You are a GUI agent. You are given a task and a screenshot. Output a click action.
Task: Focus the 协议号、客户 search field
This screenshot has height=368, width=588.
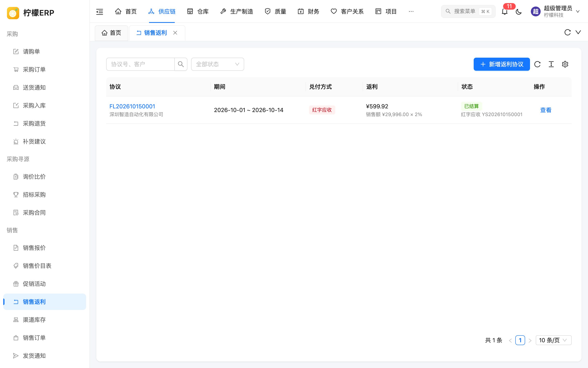[x=140, y=64]
